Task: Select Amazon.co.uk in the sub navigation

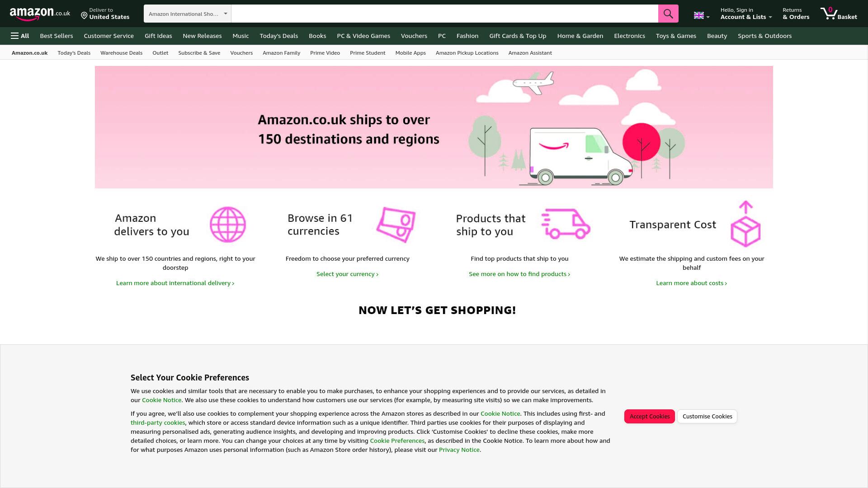Action: (x=29, y=53)
